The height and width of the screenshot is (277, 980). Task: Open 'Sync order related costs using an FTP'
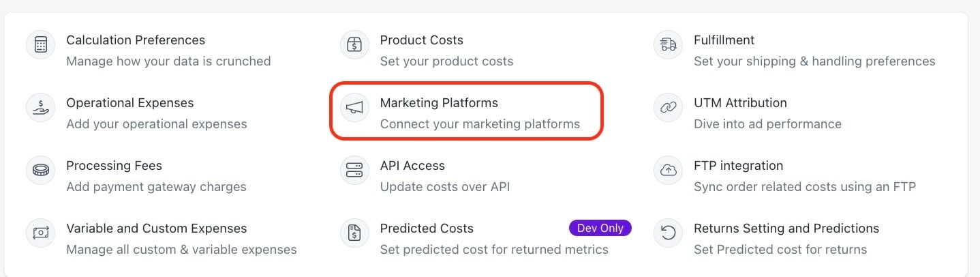[805, 187]
